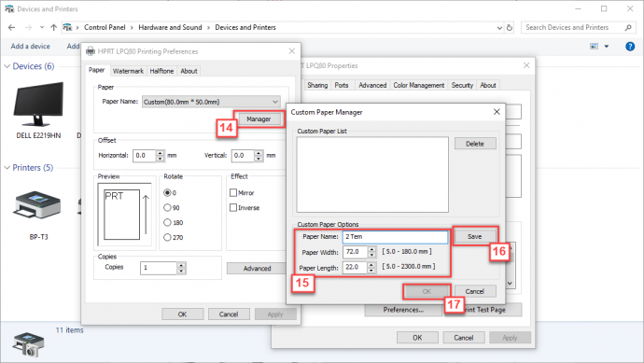Click the Vertical offset stepper

click(259, 156)
